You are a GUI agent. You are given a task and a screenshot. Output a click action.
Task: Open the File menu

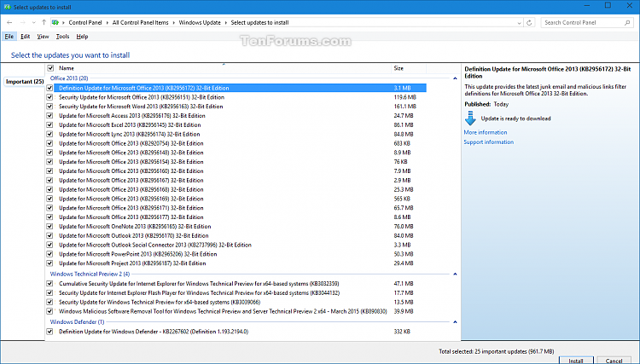click(x=9, y=37)
